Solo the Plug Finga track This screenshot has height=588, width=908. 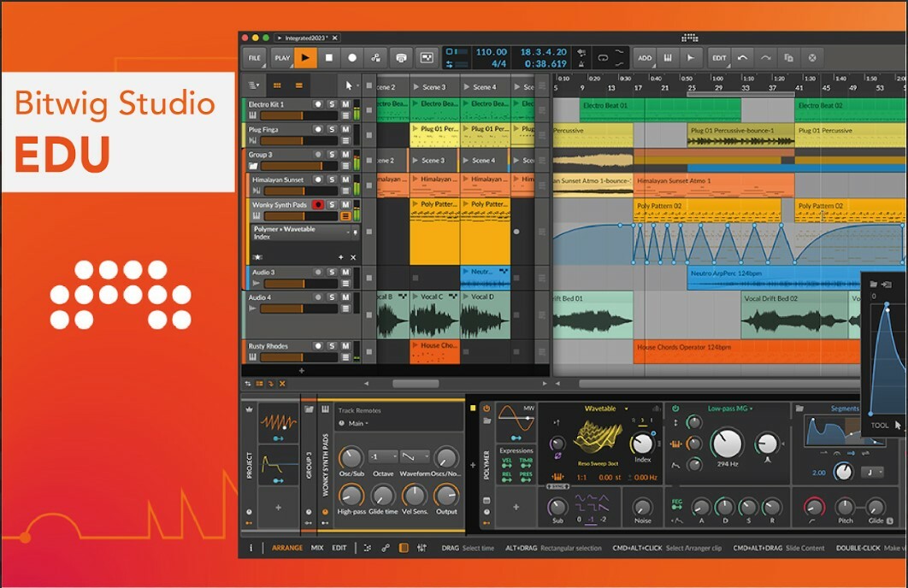coord(332,129)
